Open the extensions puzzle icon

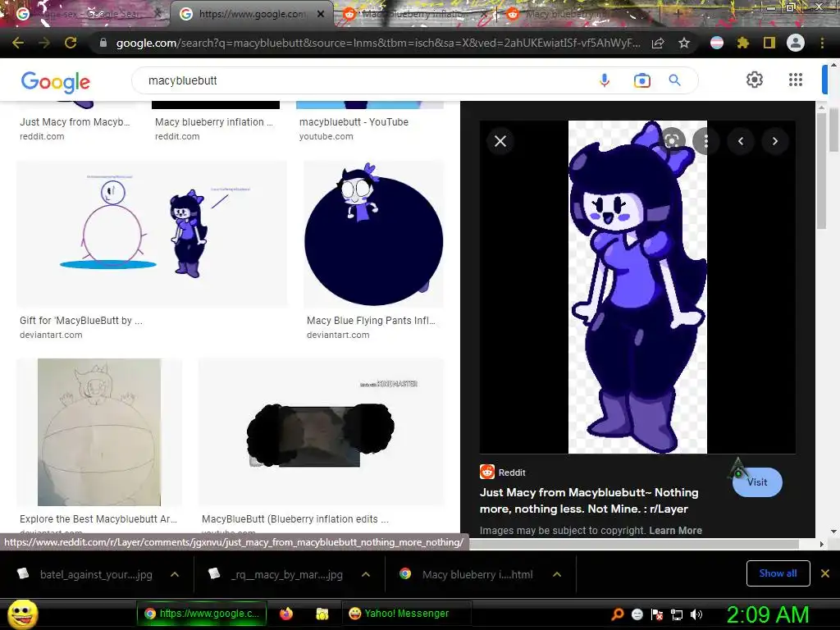click(x=742, y=43)
